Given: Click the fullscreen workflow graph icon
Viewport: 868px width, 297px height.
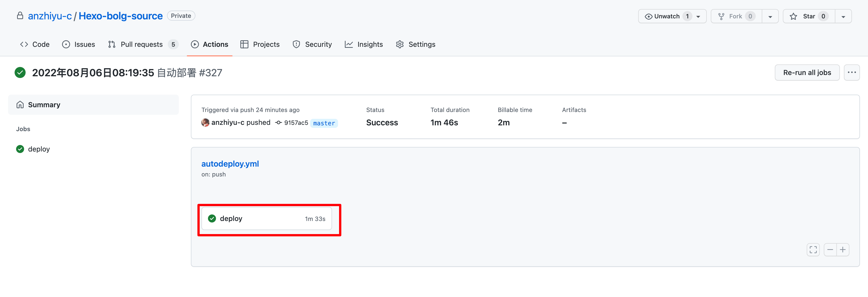Looking at the screenshot, I should [813, 250].
